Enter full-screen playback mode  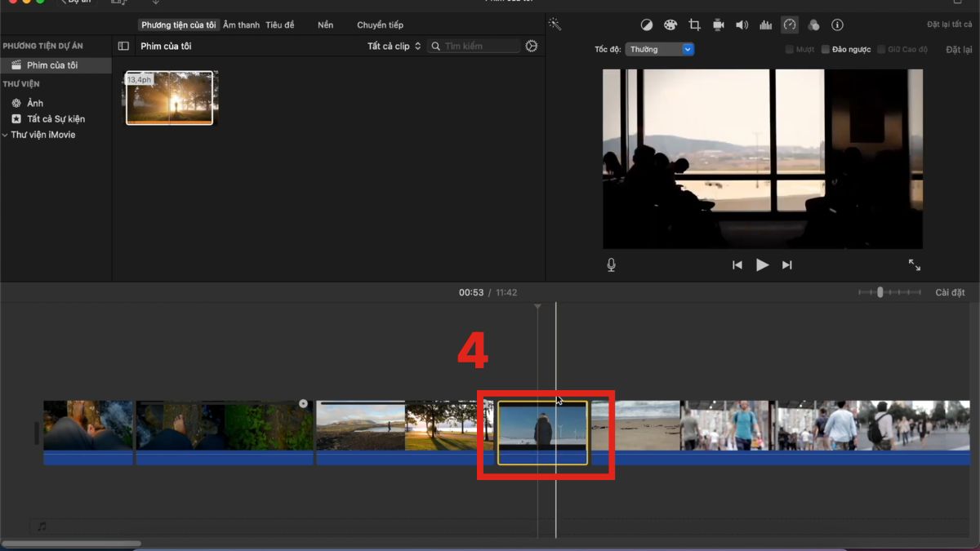tap(915, 265)
